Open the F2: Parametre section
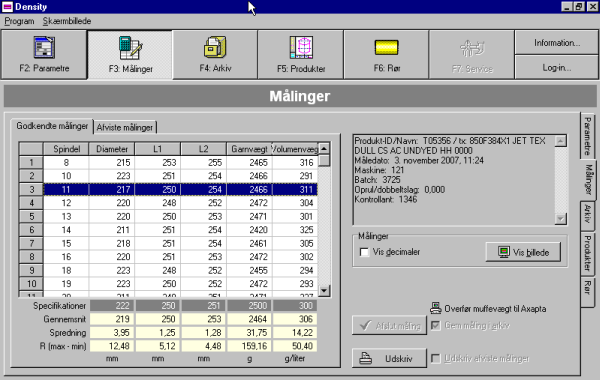The image size is (600, 380). (44, 55)
